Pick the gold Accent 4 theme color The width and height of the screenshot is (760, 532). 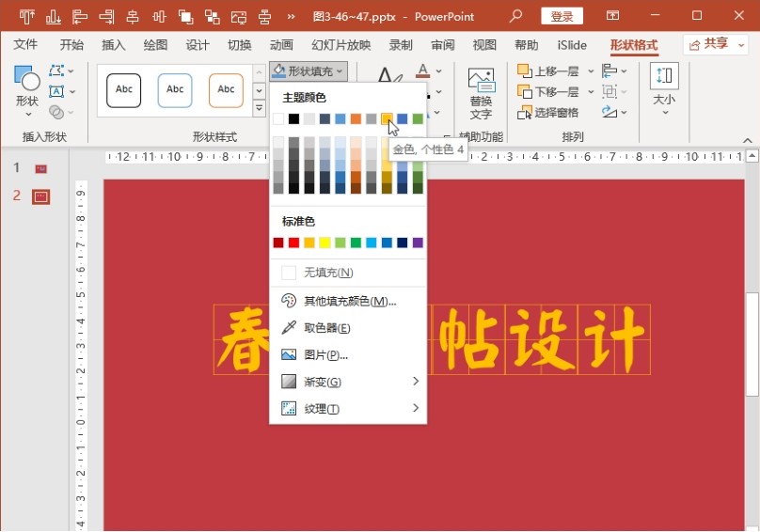click(387, 118)
